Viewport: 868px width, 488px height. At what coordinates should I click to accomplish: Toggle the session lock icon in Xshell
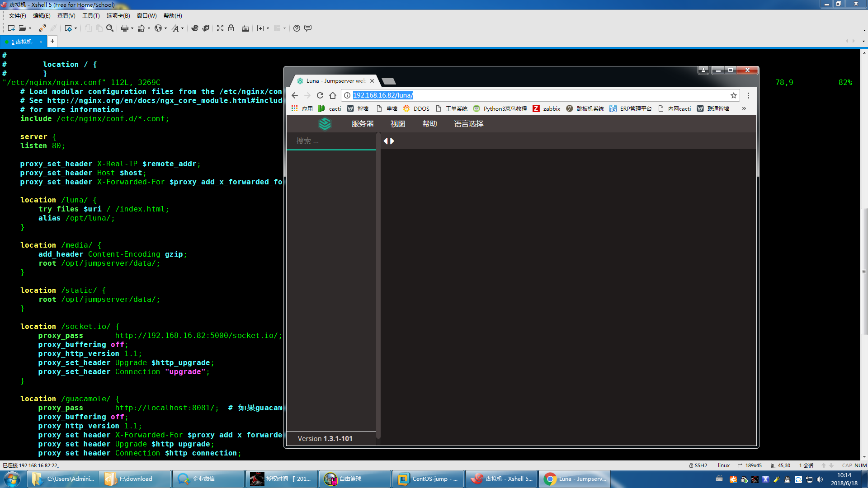pyautogui.click(x=231, y=28)
